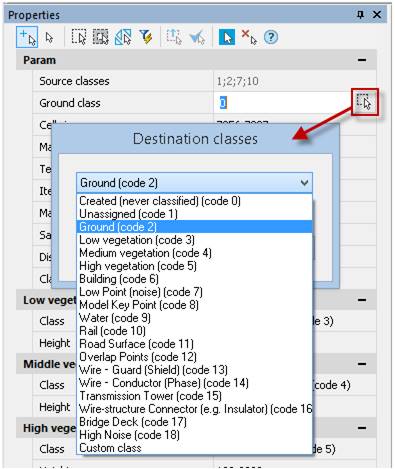This screenshot has width=395, height=469.
Task: Click the class picker button beside Ground class
Action: pos(365,102)
